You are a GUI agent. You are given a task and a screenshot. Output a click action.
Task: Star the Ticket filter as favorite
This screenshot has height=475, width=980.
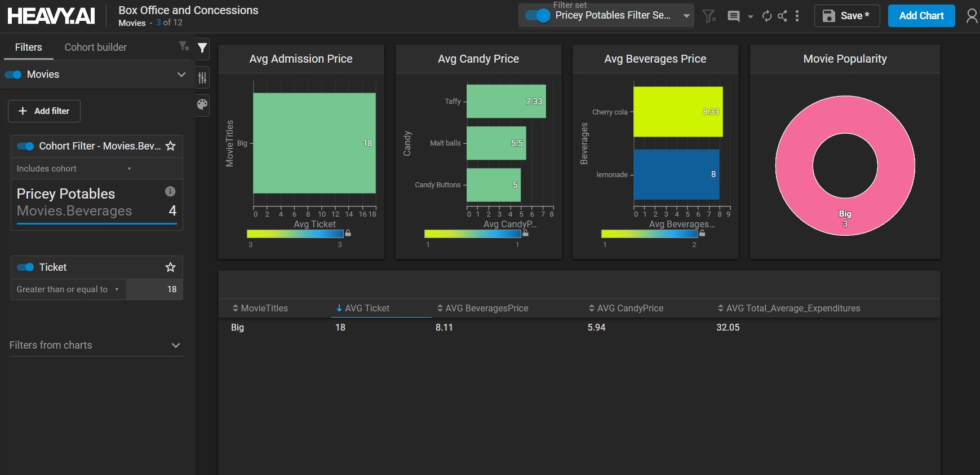pos(170,267)
